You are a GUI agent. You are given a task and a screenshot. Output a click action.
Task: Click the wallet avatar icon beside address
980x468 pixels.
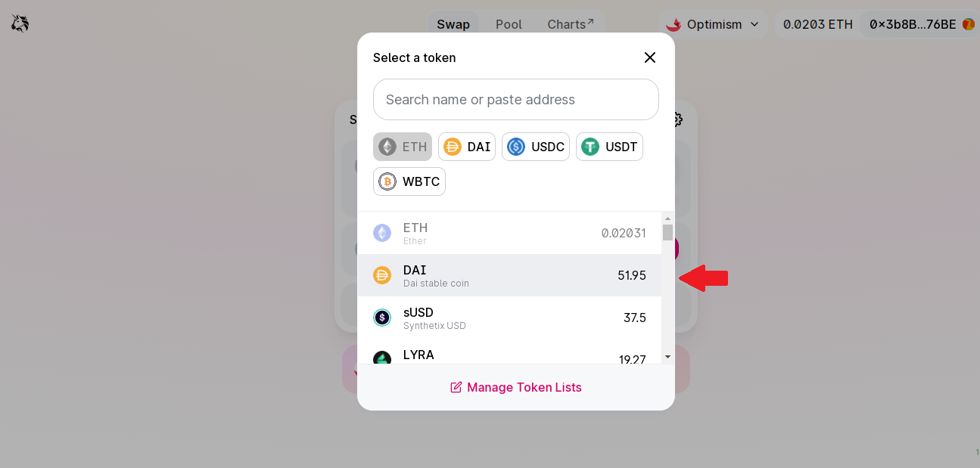[968, 24]
